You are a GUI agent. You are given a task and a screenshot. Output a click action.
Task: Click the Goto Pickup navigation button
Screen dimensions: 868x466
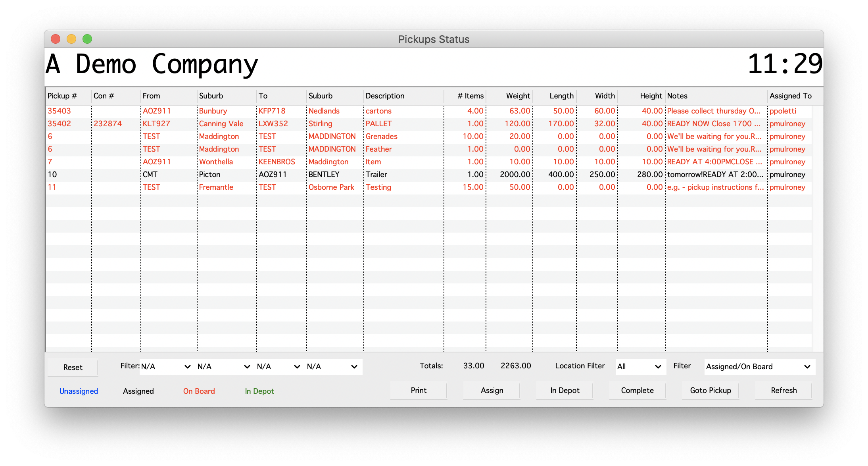[x=710, y=391]
